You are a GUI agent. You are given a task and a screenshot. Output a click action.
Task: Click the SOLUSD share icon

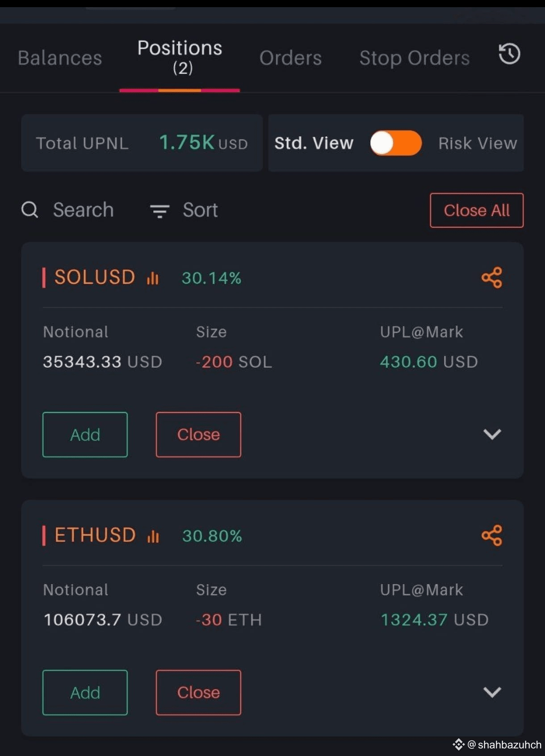(492, 277)
